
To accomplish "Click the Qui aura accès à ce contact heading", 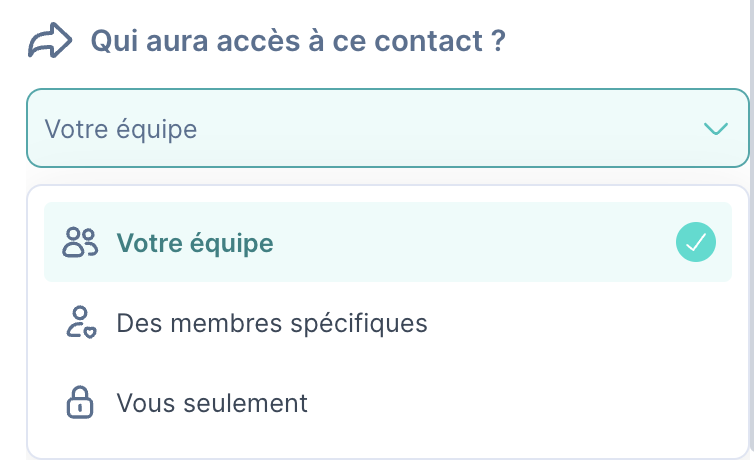I will (x=298, y=41).
